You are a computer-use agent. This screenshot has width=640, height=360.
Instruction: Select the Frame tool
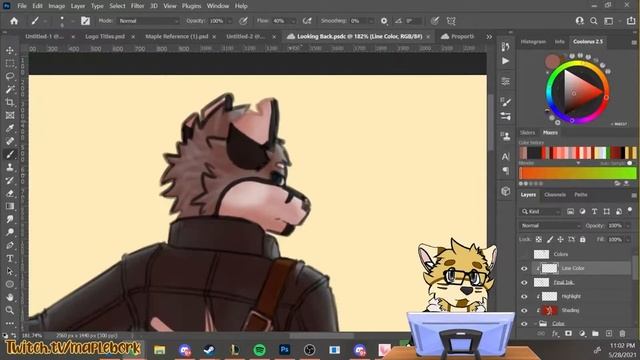(10, 116)
